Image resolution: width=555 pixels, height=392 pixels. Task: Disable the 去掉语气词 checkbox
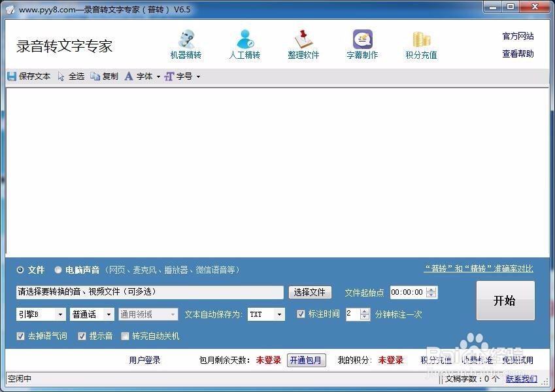click(x=22, y=336)
